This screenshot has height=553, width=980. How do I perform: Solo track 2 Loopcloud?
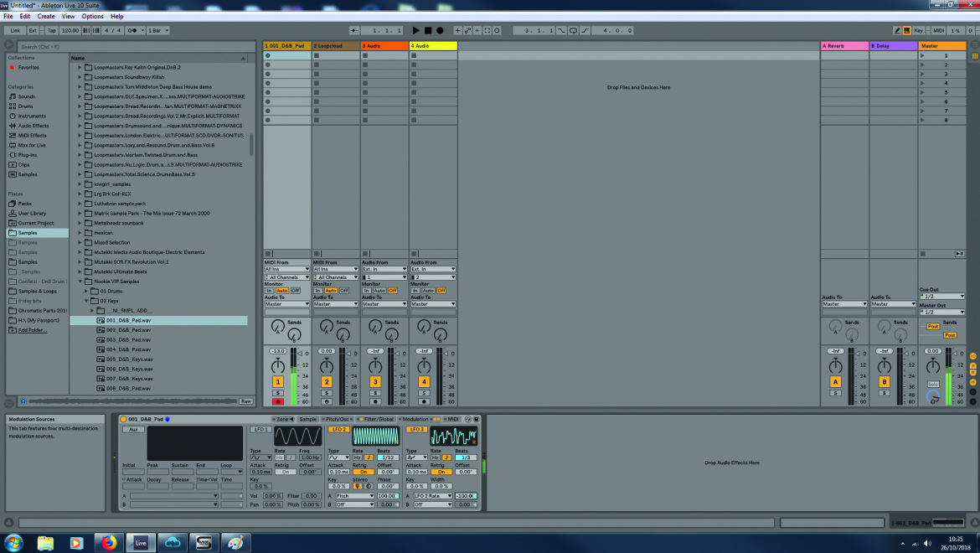pyautogui.click(x=327, y=393)
